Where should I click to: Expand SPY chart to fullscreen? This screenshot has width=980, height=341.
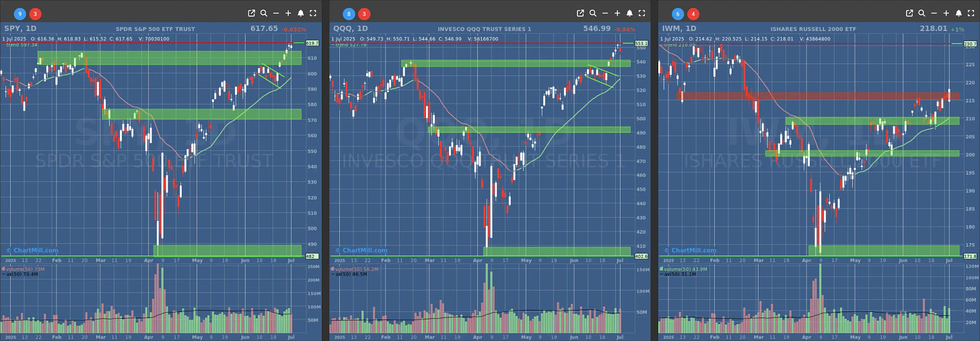pos(312,13)
